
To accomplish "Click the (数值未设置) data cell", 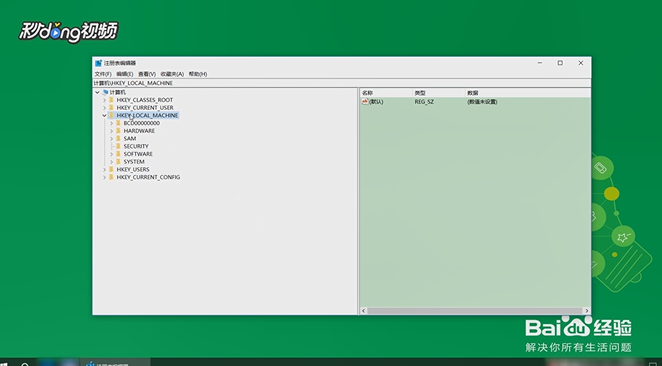I will (482, 102).
